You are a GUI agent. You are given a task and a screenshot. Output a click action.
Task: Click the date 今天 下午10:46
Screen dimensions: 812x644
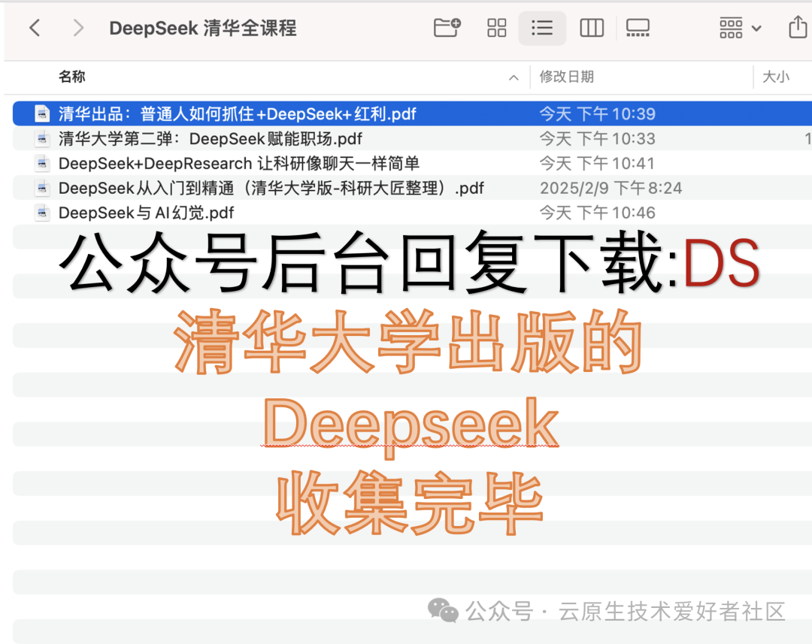[x=597, y=213]
